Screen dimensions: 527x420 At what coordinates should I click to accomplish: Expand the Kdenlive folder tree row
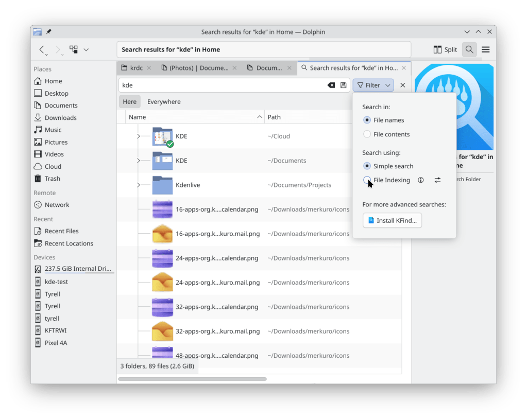138,185
